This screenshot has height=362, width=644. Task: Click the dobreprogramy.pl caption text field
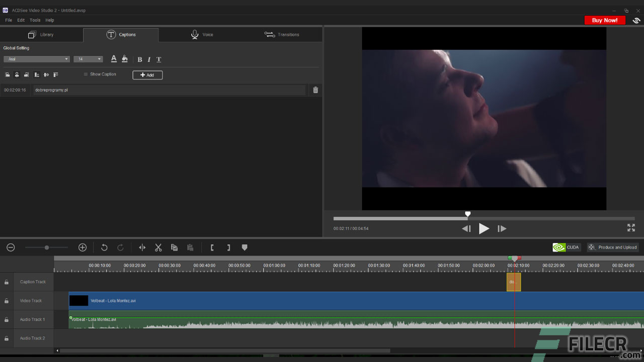click(169, 90)
